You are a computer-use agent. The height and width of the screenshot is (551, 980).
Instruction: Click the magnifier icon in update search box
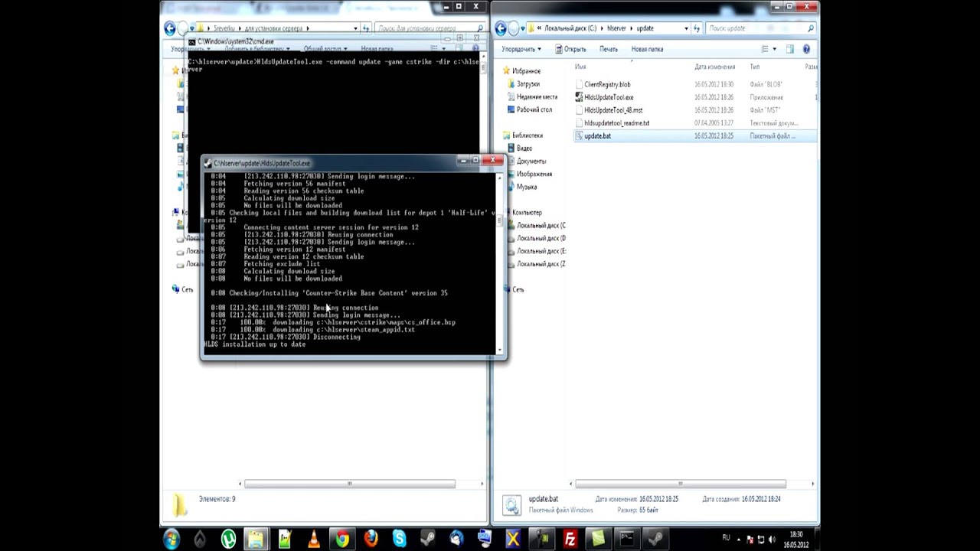pyautogui.click(x=811, y=28)
